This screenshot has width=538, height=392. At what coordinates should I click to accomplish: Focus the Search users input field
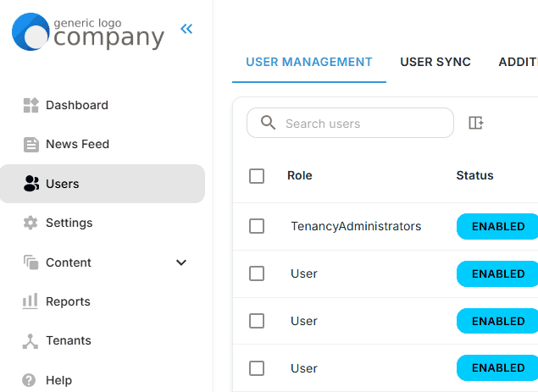364,124
